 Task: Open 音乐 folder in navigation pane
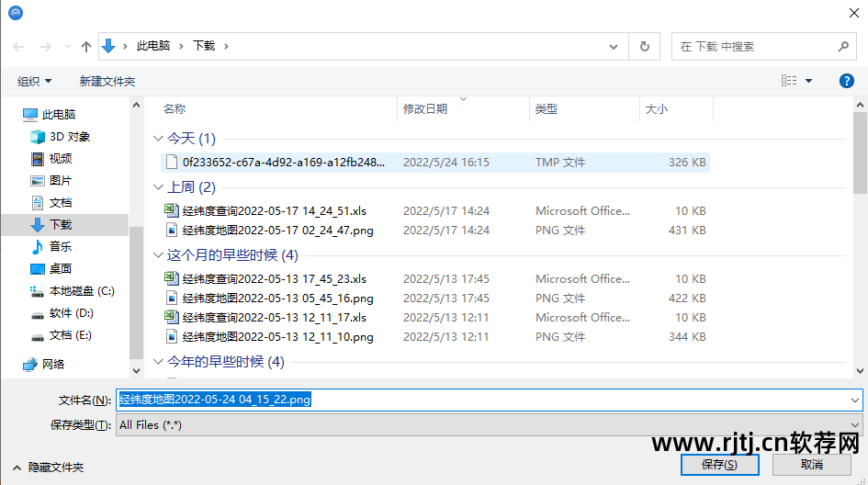[61, 246]
